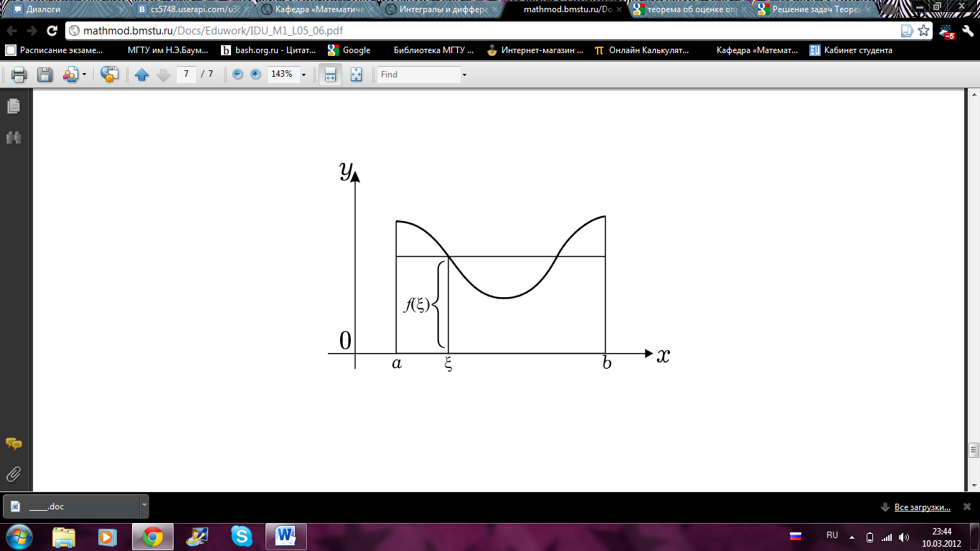This screenshot has height=551, width=980.
Task: Click the 143% zoom value field
Action: coord(283,74)
